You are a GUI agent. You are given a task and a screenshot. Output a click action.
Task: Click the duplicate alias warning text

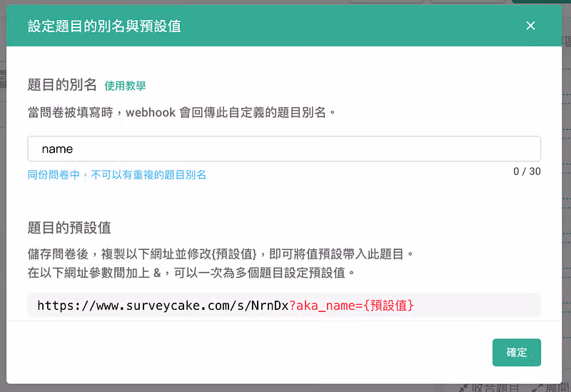[x=117, y=175]
